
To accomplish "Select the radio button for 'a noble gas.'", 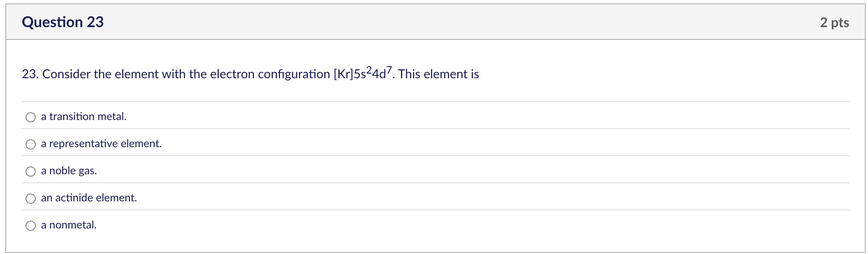I will tap(31, 171).
